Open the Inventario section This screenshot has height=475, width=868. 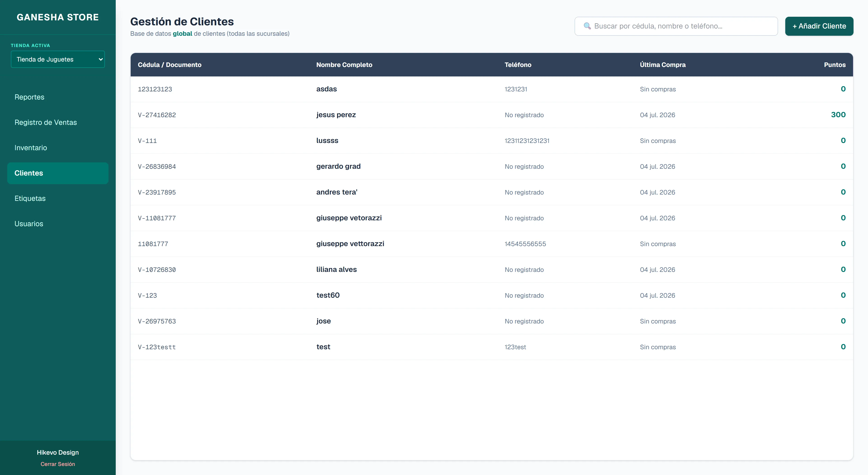[x=31, y=148]
